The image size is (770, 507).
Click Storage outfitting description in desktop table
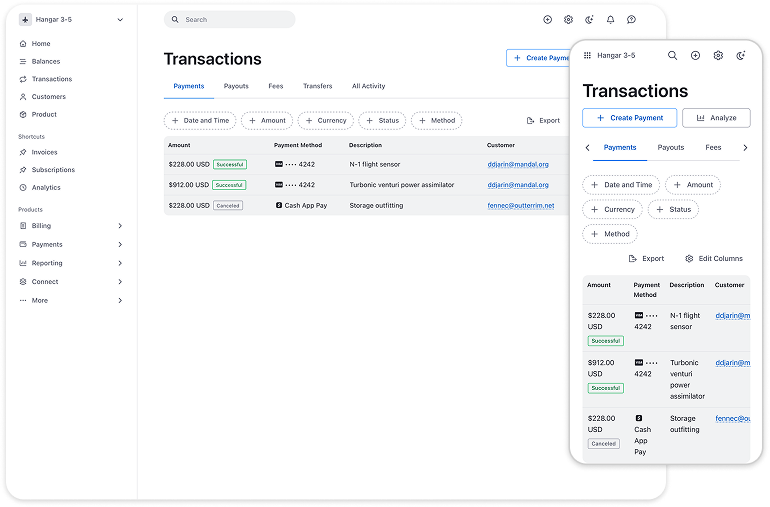pos(376,206)
